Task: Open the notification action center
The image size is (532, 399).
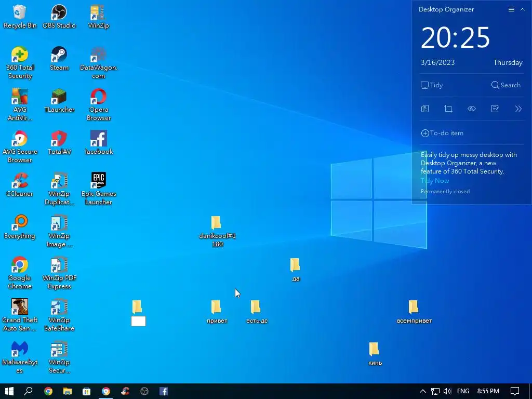Action: coord(515,391)
